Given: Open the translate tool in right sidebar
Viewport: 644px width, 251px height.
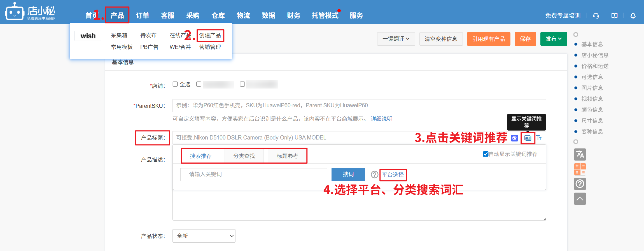Looking at the screenshot, I should pyautogui.click(x=580, y=154).
